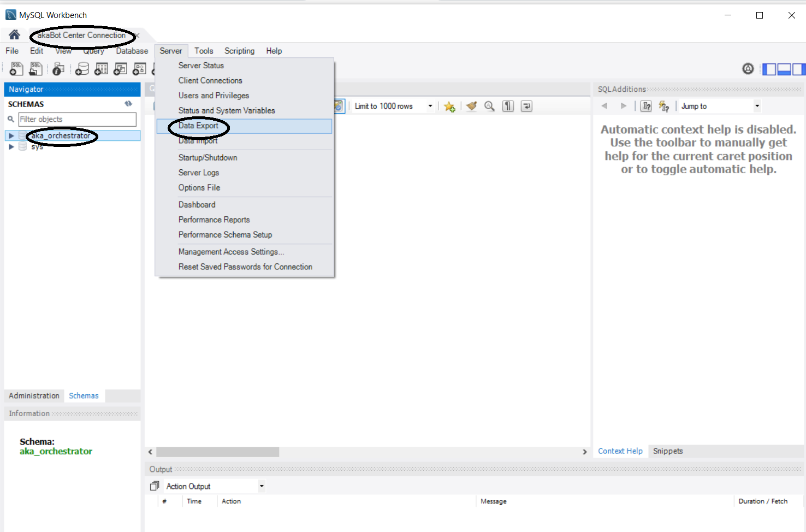Toggle the left sidebar panel

[x=769, y=69]
